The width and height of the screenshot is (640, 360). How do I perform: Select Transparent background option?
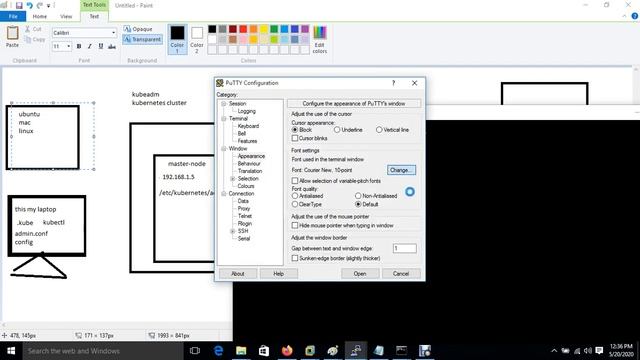coord(142,40)
